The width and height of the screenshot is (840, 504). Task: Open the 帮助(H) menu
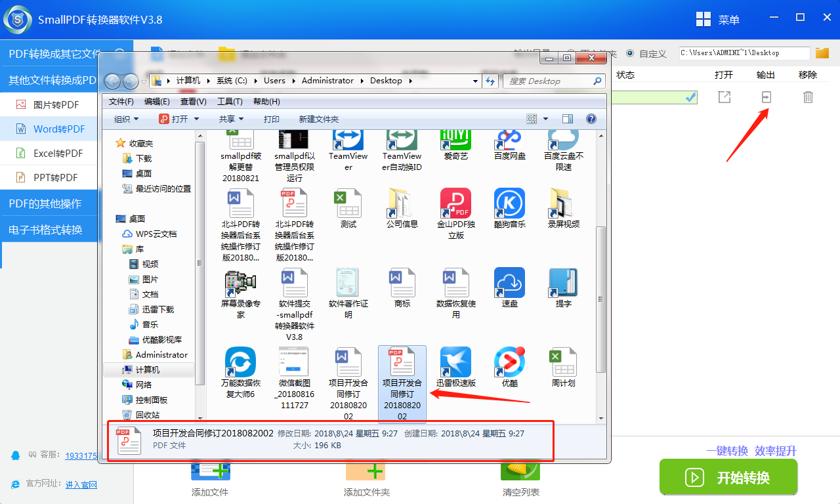tap(266, 102)
